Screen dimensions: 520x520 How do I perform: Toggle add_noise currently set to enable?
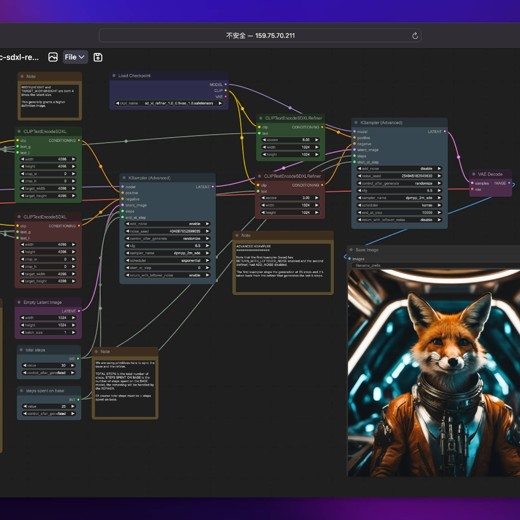[x=167, y=224]
